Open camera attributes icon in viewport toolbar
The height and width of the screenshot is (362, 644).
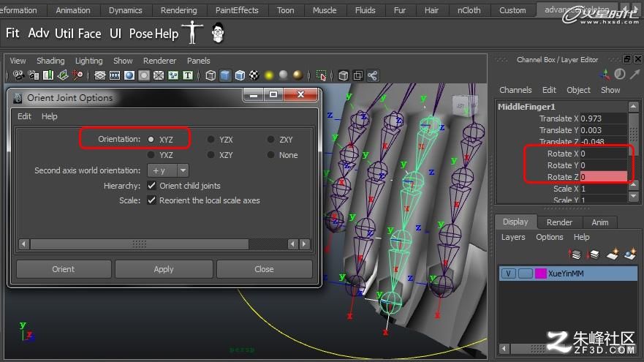(x=34, y=75)
